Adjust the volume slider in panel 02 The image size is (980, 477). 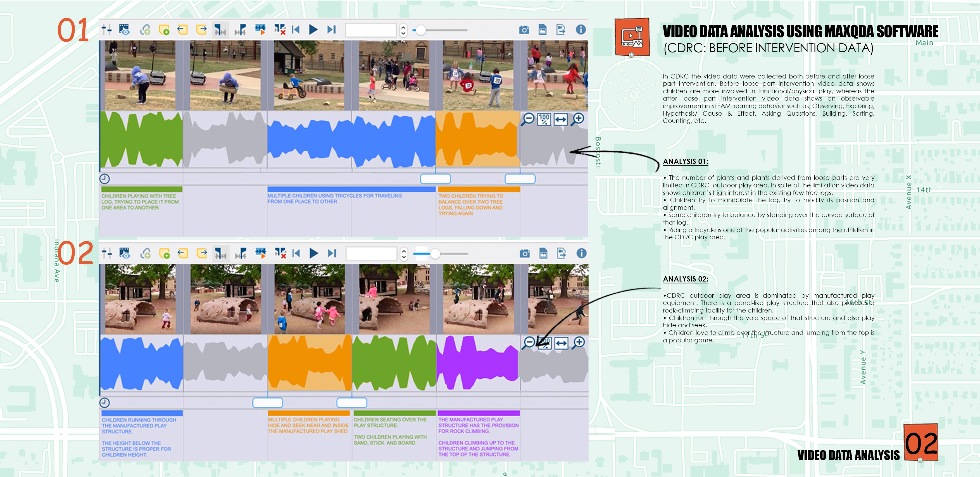tap(435, 254)
